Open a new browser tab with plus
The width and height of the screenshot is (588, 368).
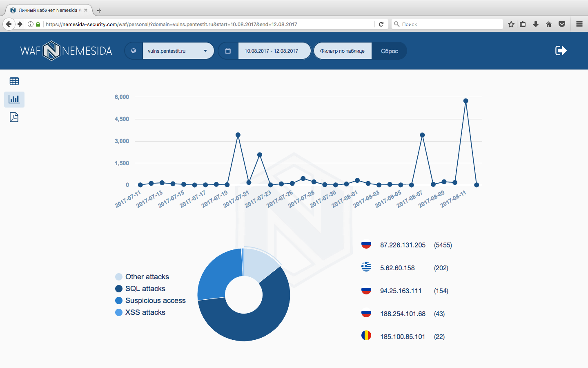pyautogui.click(x=99, y=10)
